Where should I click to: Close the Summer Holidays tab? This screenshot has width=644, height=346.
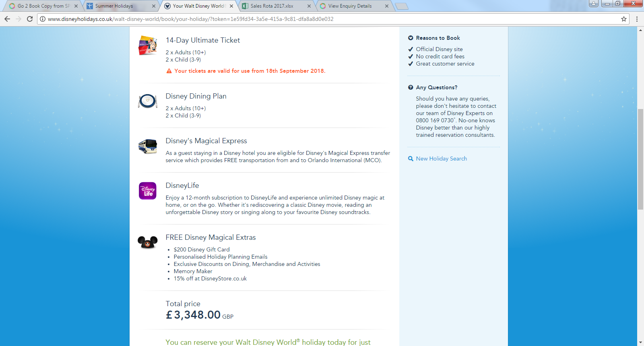[x=154, y=6]
